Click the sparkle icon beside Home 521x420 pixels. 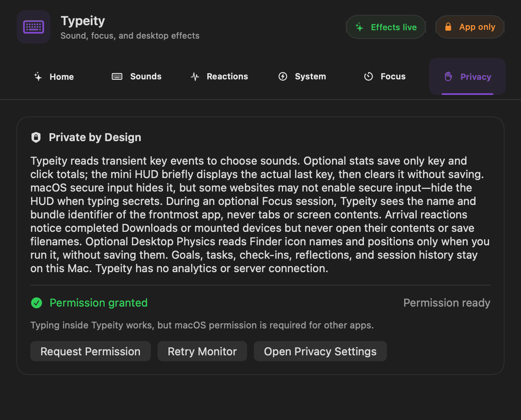coord(38,76)
